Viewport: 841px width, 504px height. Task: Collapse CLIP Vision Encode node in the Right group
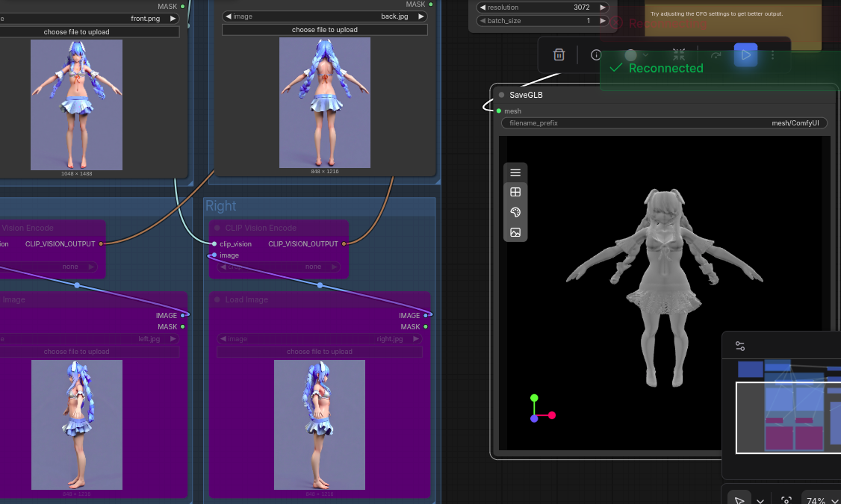tap(217, 228)
